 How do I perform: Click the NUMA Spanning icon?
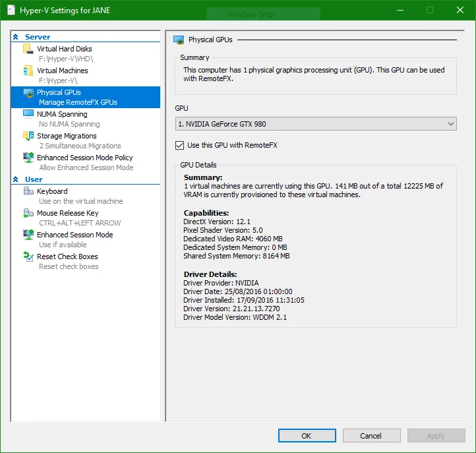tap(28, 114)
